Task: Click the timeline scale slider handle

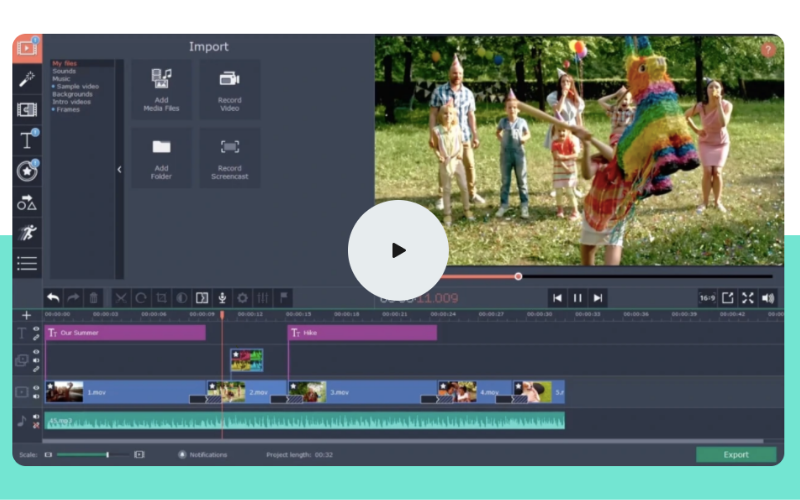Action: [108, 455]
